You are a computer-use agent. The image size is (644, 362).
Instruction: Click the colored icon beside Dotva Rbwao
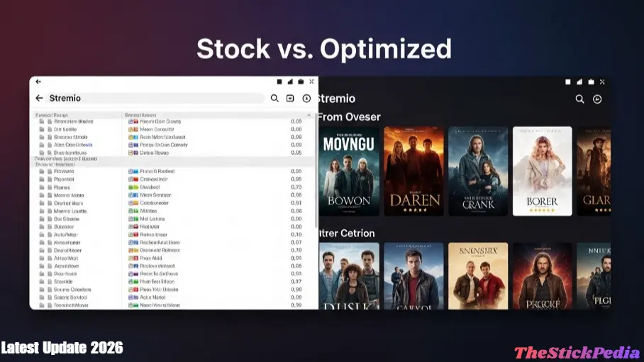click(x=133, y=153)
